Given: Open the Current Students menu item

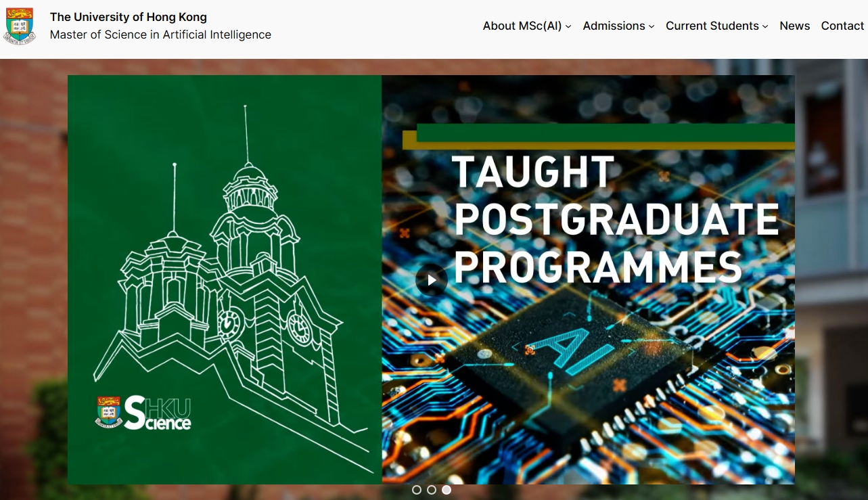Looking at the screenshot, I should pos(712,26).
